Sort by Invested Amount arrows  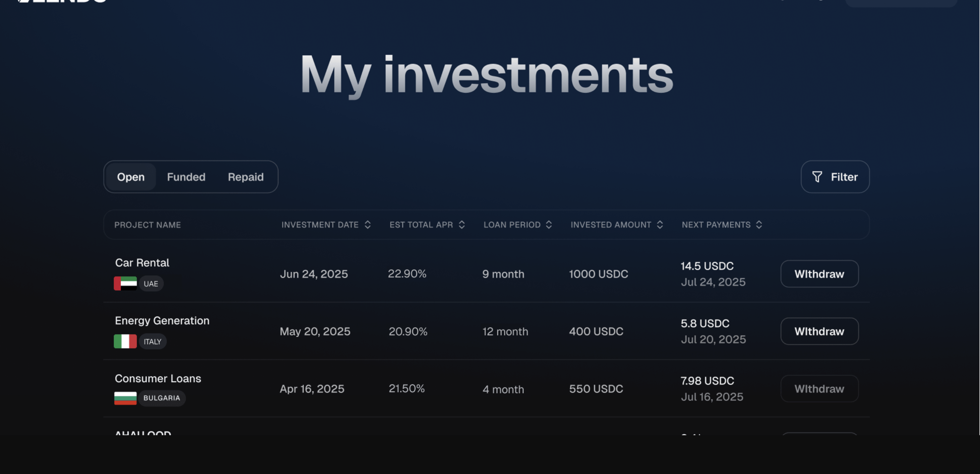660,225
